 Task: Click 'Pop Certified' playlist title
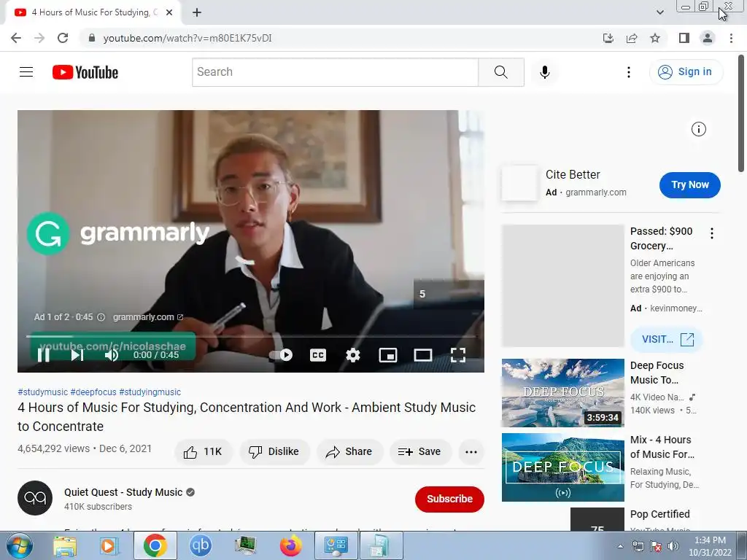(x=659, y=514)
